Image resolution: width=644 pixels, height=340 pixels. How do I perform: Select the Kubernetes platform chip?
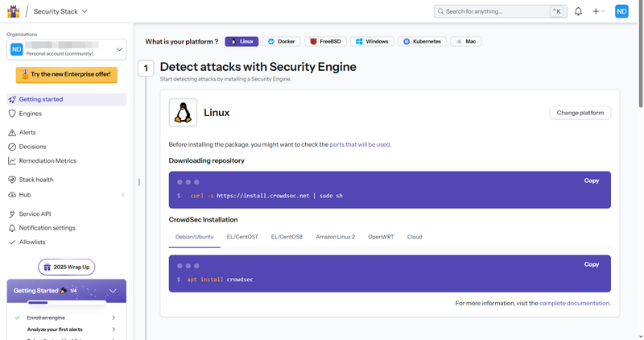tap(422, 42)
